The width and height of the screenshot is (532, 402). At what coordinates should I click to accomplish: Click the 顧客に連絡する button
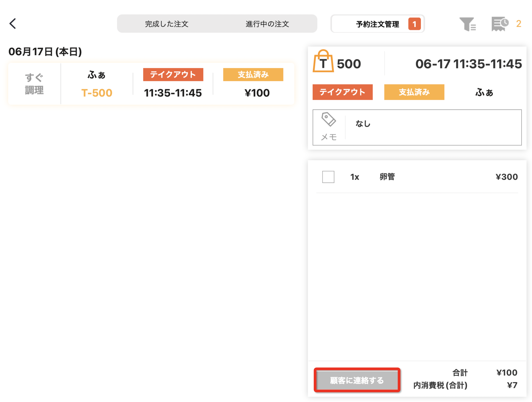357,380
